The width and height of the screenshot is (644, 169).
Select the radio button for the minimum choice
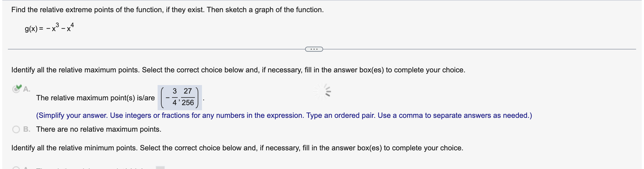pos(16,167)
